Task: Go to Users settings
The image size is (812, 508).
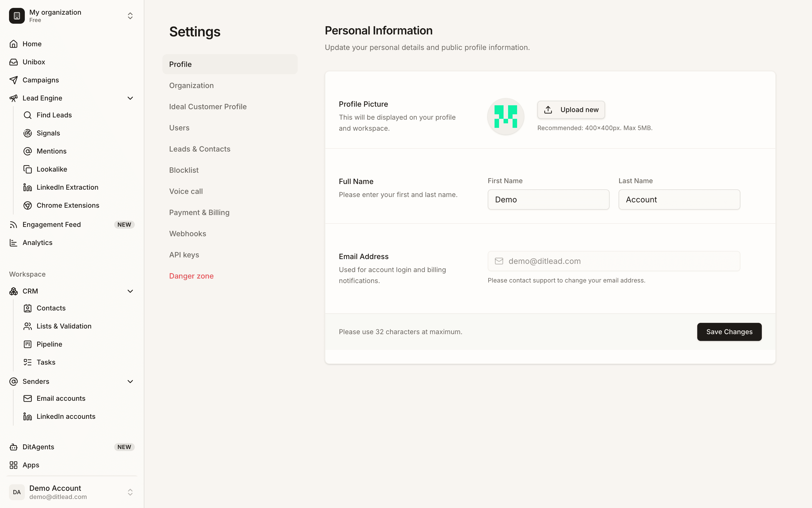Action: (230, 128)
